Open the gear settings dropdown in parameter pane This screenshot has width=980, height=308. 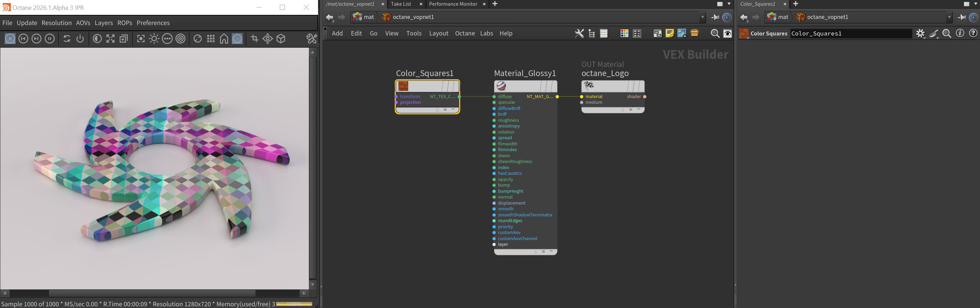[920, 33]
